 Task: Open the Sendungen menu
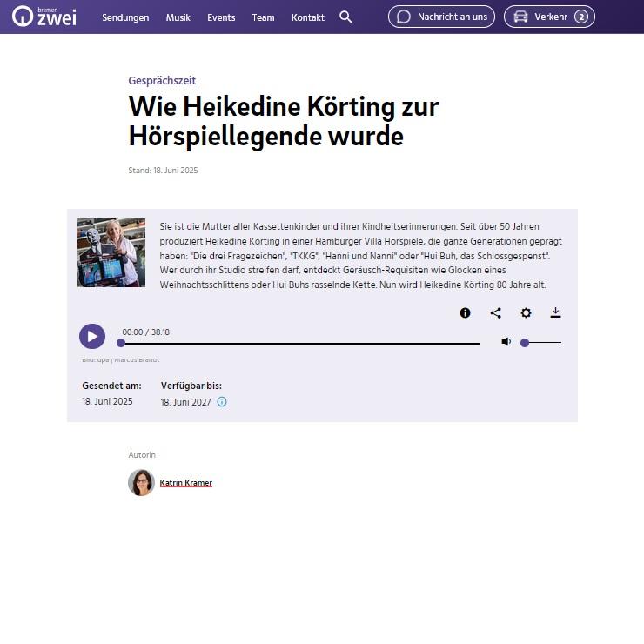point(125,17)
